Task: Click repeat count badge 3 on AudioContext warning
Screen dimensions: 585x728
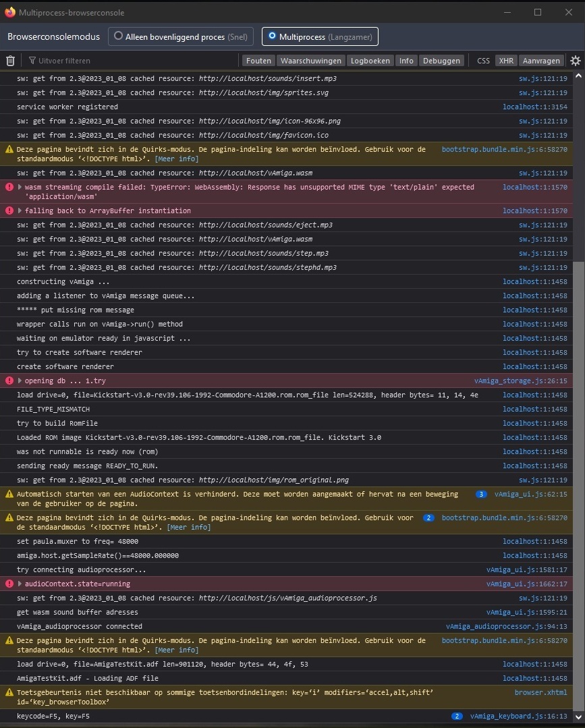Action: pyautogui.click(x=481, y=494)
